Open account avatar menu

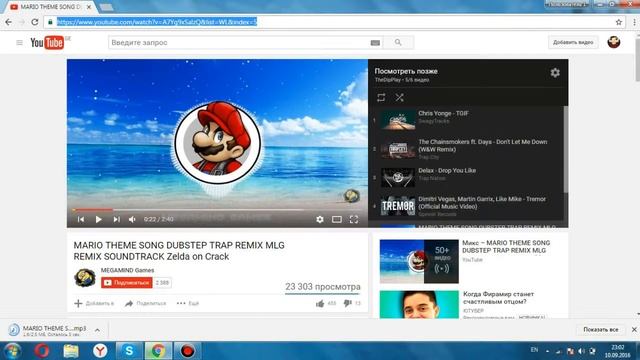(614, 42)
